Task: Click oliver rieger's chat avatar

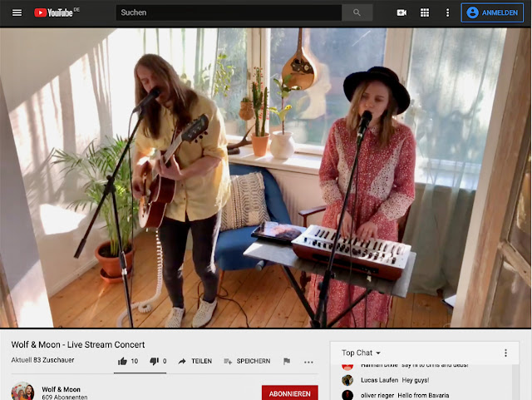Action: (347, 395)
